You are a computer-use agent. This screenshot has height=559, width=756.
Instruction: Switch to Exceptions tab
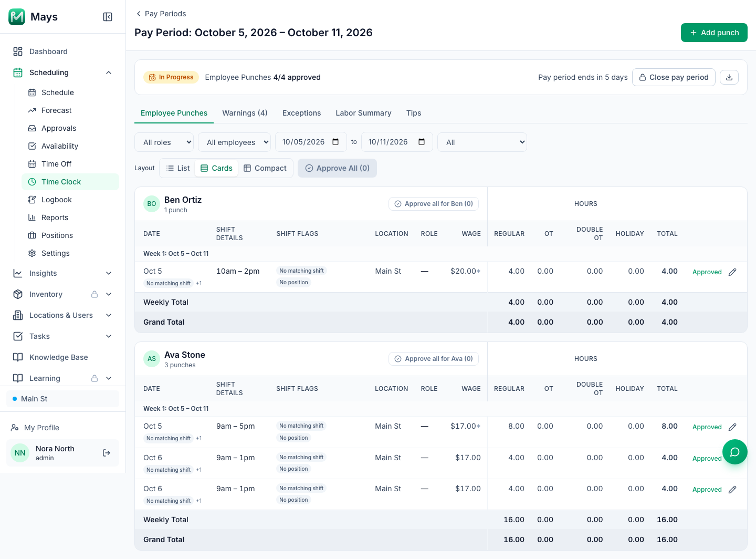[x=301, y=113]
